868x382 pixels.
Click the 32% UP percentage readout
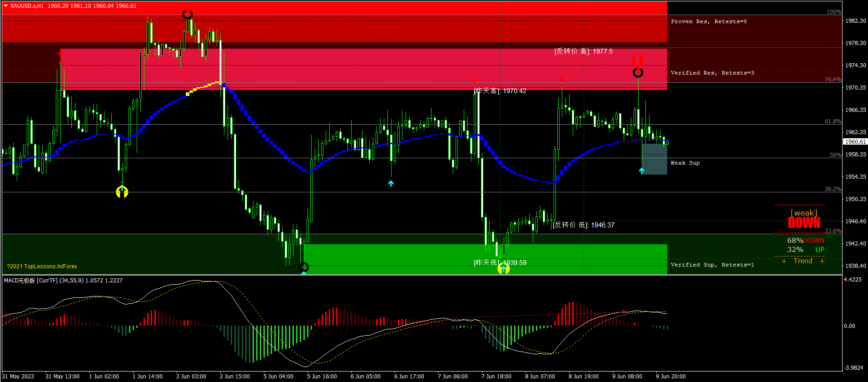click(x=805, y=250)
